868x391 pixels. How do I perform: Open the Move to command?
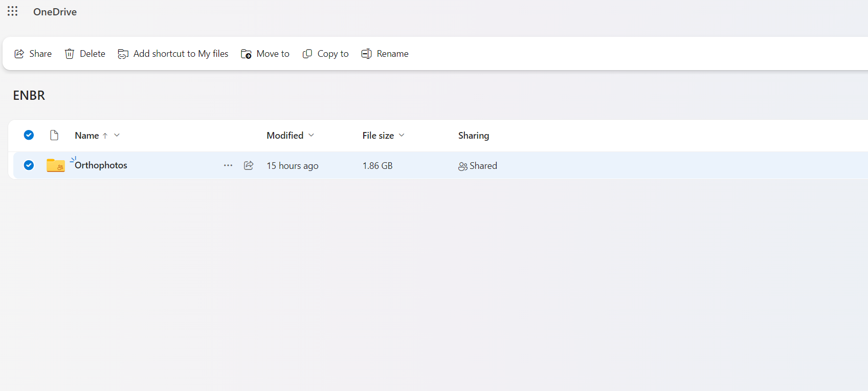[x=265, y=54]
